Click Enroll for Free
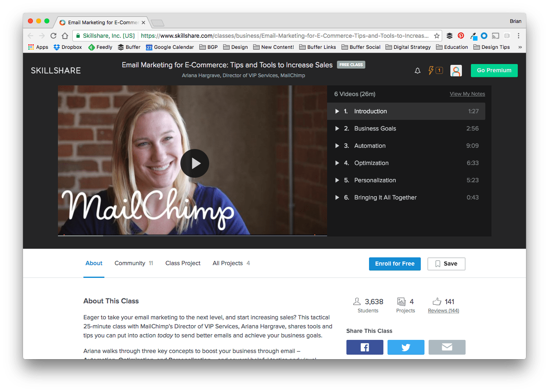549x392 pixels. (x=394, y=264)
